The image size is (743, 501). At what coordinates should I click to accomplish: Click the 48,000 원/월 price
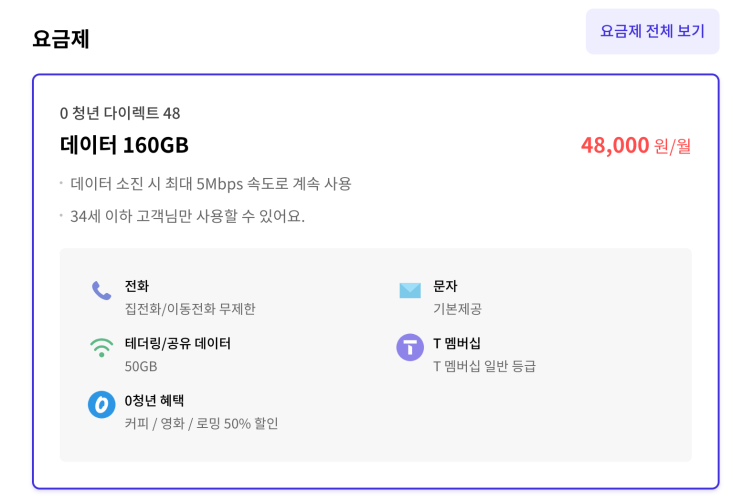635,145
